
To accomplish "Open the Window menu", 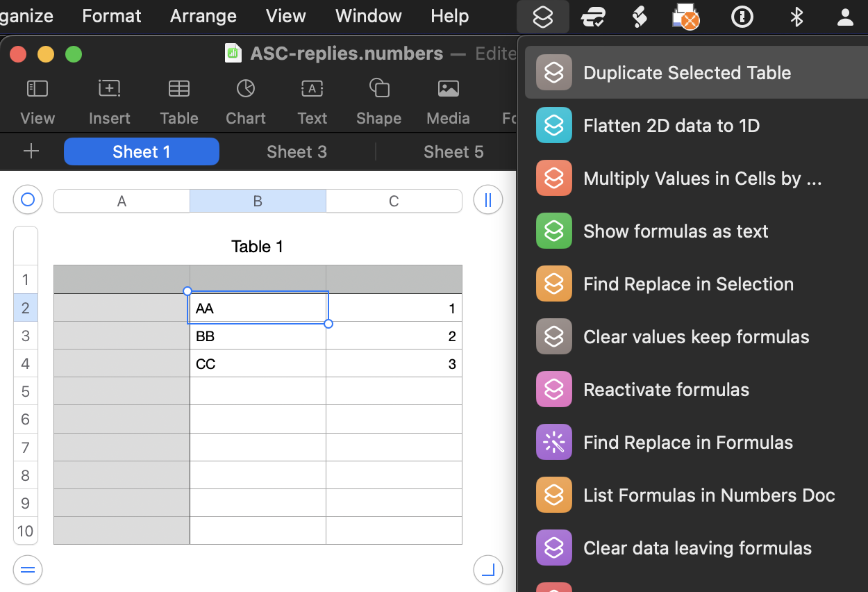I will [x=368, y=16].
